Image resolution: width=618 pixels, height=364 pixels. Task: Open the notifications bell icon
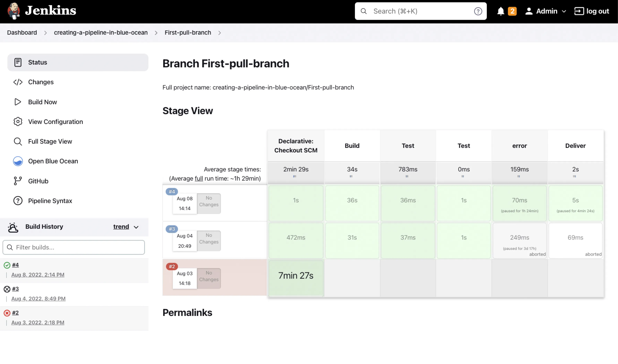[500, 11]
